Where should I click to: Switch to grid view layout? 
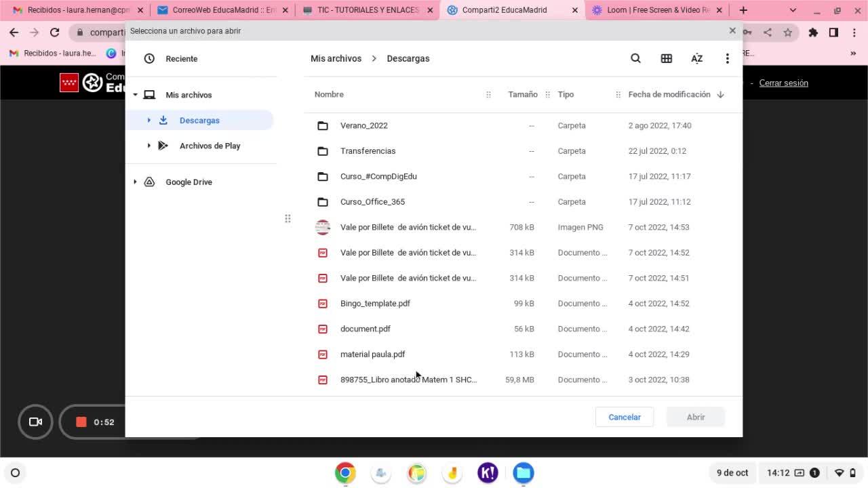pos(666,58)
